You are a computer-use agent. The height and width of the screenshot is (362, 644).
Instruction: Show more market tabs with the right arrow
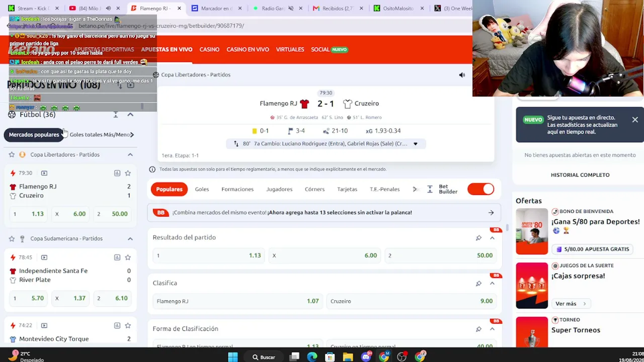[x=415, y=189]
